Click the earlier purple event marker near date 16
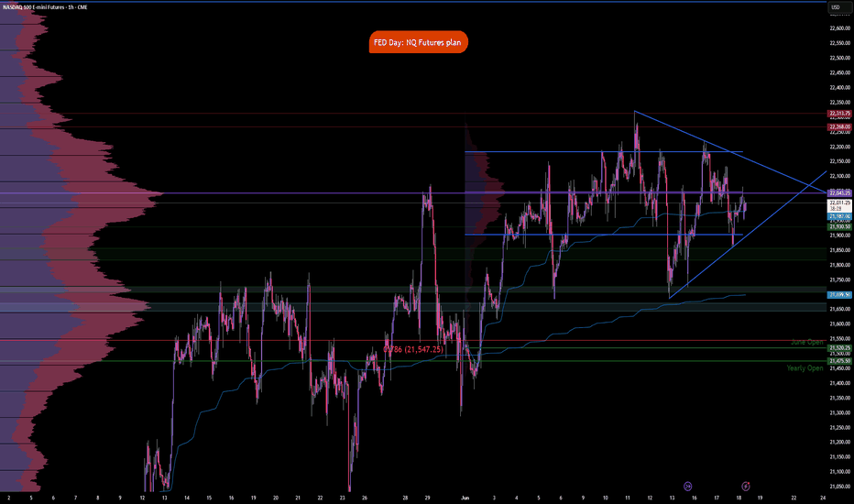Image resolution: width=854 pixels, height=504 pixels. (x=688, y=486)
